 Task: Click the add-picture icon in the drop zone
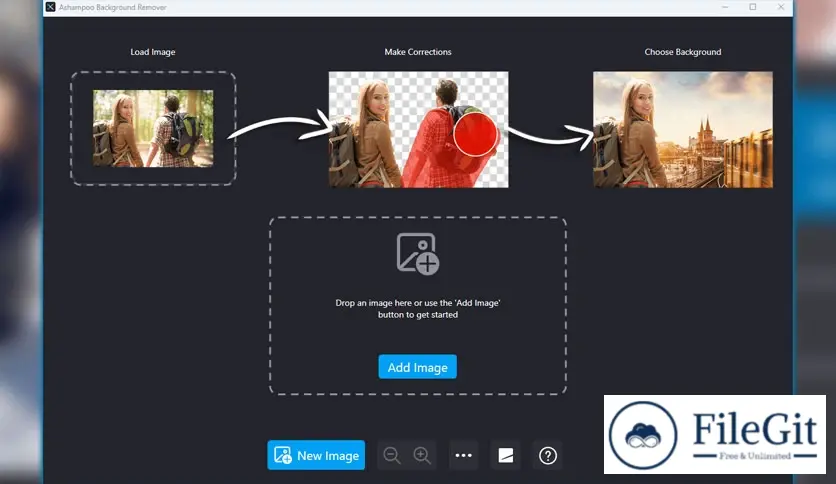pyautogui.click(x=417, y=254)
